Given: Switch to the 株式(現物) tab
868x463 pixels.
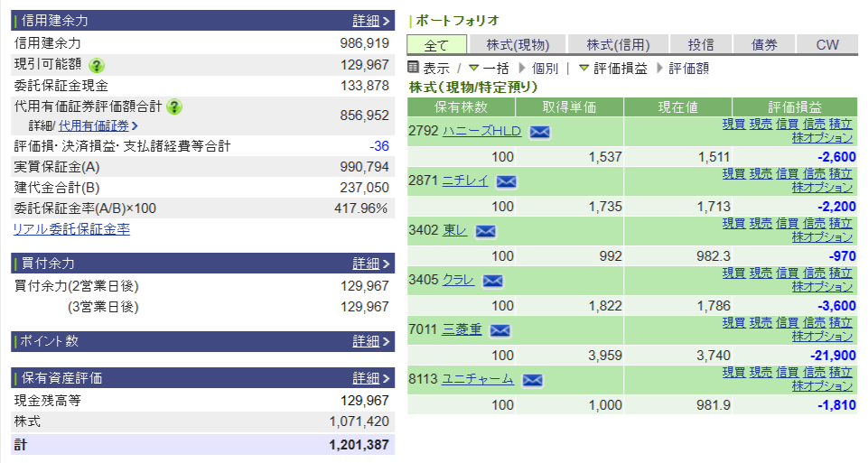Looking at the screenshot, I should pyautogui.click(x=518, y=45).
